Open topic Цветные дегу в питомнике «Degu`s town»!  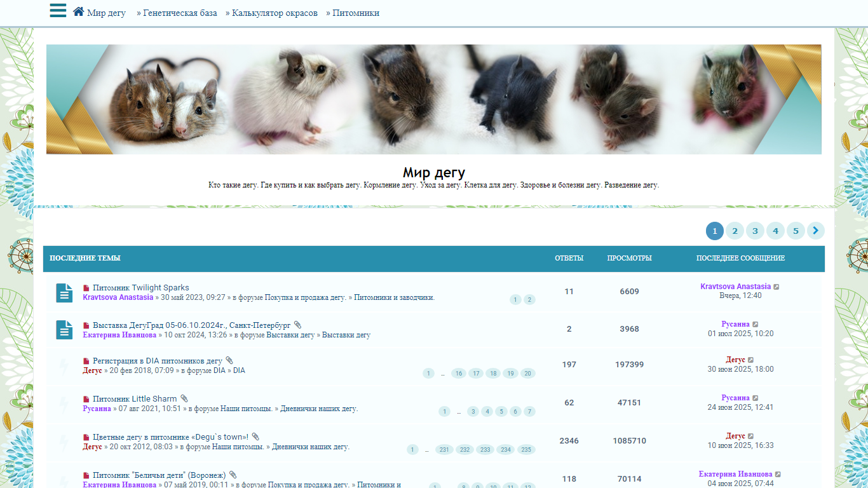(x=170, y=437)
